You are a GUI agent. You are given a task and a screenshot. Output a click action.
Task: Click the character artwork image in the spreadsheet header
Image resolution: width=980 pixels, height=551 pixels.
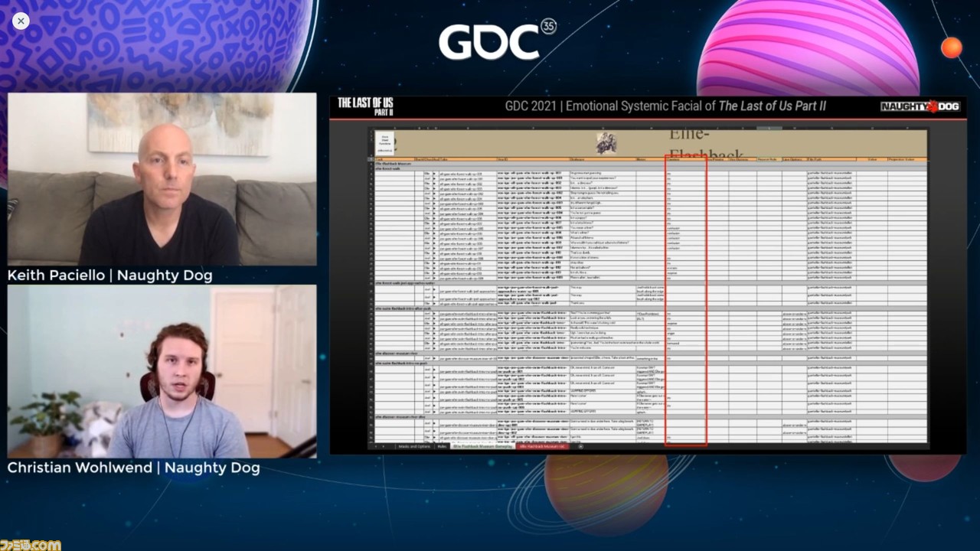tap(607, 143)
